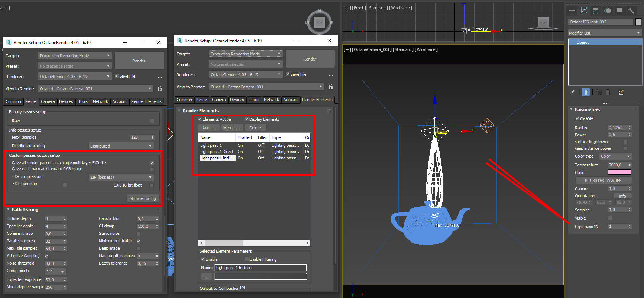Open the Display command panel tab

(x=619, y=11)
